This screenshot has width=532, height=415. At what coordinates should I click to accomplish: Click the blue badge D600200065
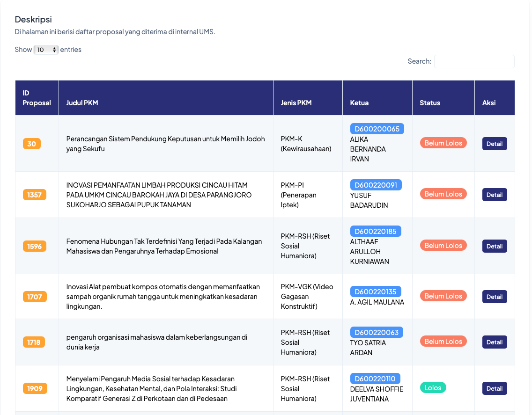[x=377, y=129]
